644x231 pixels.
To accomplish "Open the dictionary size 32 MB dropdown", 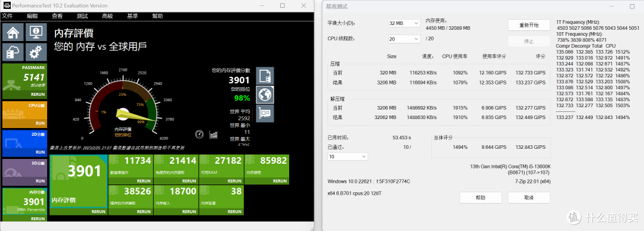I will [404, 23].
